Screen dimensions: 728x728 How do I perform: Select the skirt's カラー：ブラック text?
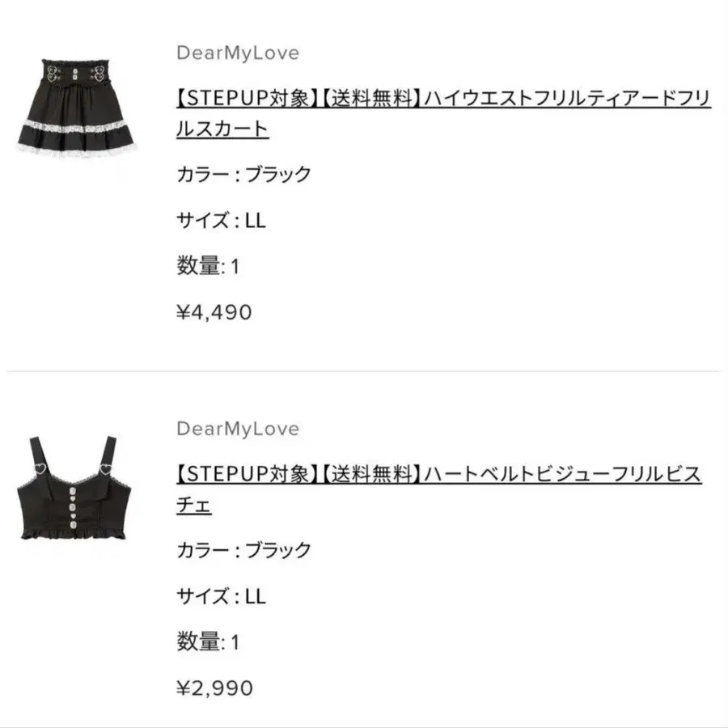pyautogui.click(x=243, y=174)
